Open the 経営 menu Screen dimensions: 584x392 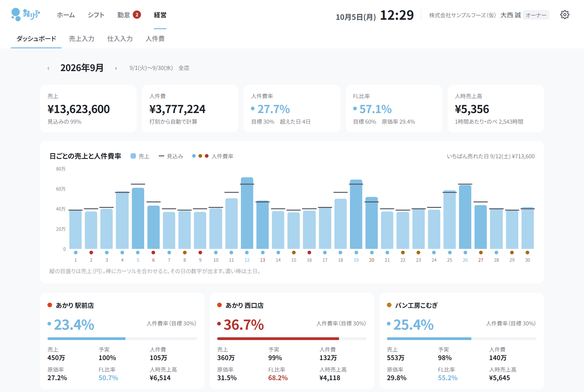coord(160,15)
